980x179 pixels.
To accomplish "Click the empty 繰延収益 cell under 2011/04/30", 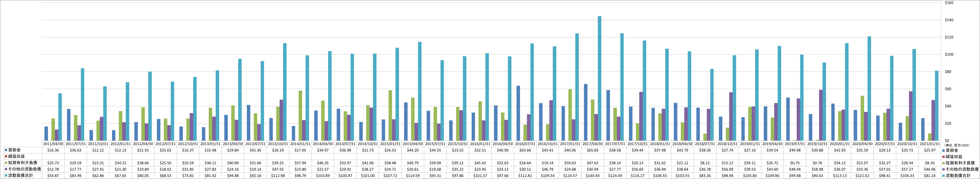I will 53,157.
